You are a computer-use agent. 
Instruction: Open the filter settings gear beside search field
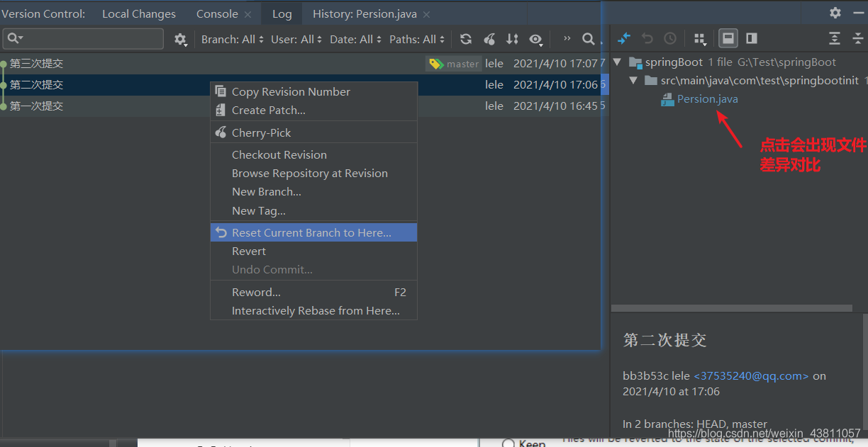[x=181, y=40]
